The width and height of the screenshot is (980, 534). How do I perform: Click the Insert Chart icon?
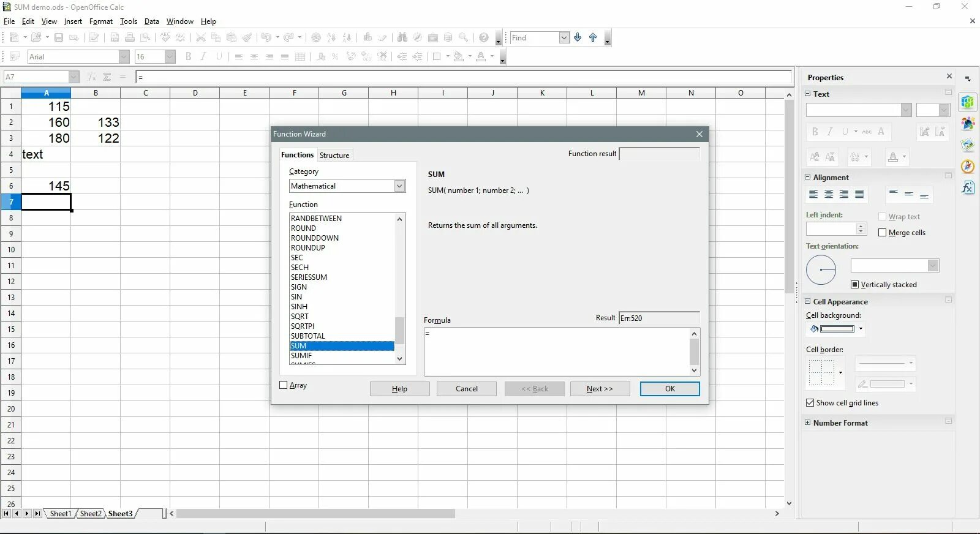(x=367, y=38)
